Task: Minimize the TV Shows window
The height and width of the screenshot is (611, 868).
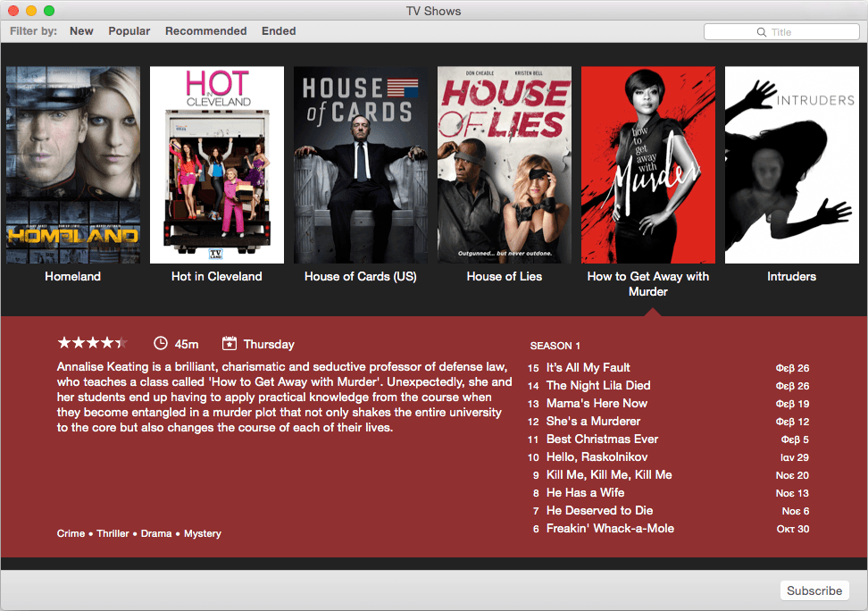Action: (x=31, y=11)
